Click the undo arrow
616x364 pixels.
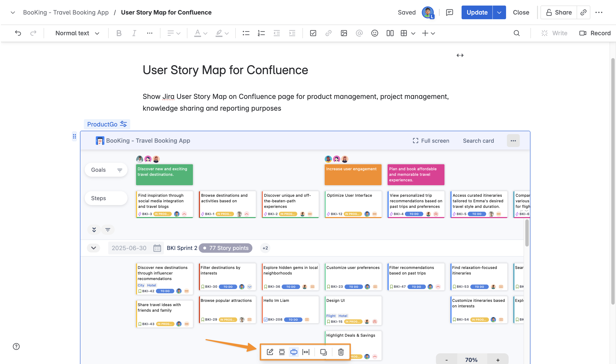tap(18, 33)
